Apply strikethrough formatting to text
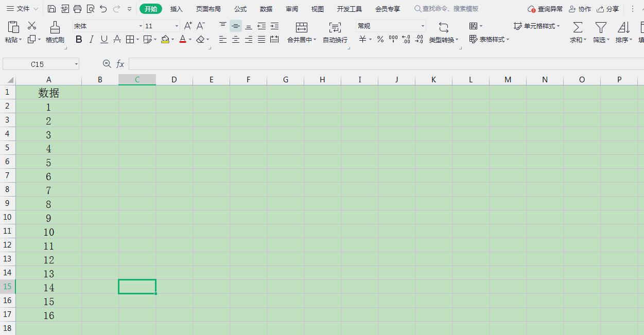644x335 pixels. pyautogui.click(x=117, y=39)
